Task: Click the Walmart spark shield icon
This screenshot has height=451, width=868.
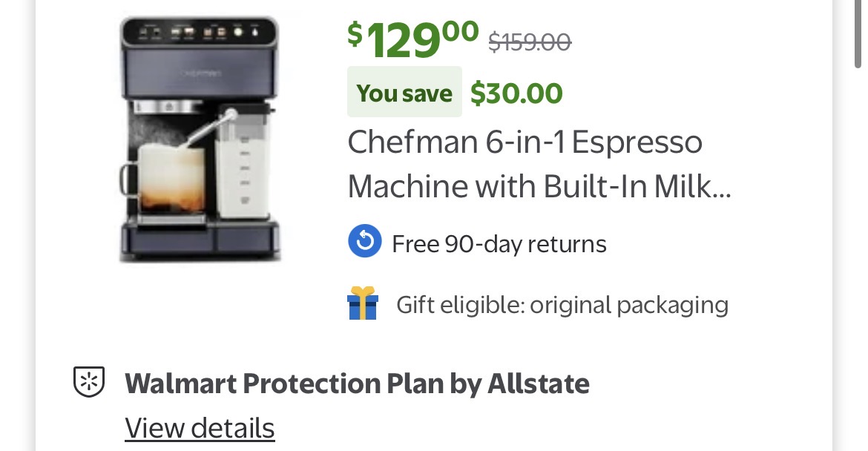Action: click(88, 382)
